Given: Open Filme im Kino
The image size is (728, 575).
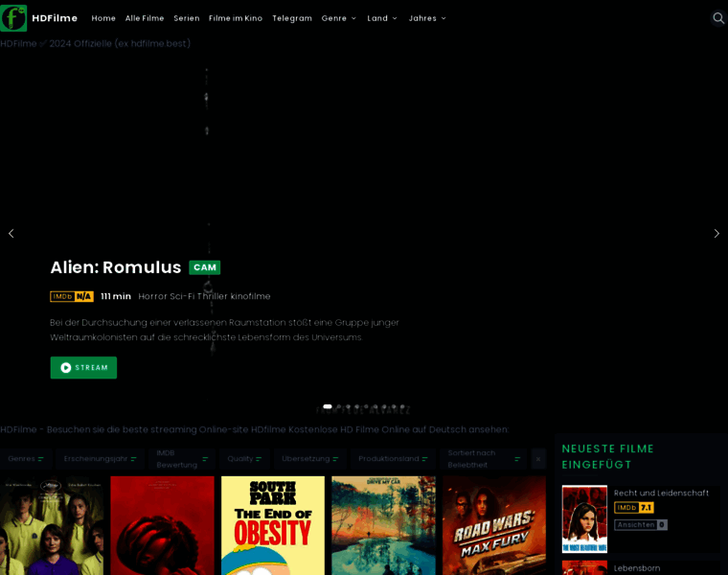Looking at the screenshot, I should [x=236, y=18].
